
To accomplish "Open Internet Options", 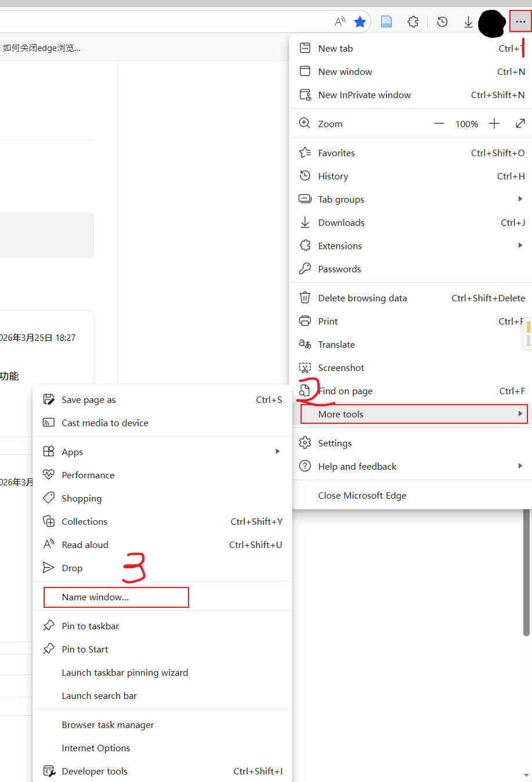I will [162, 748].
